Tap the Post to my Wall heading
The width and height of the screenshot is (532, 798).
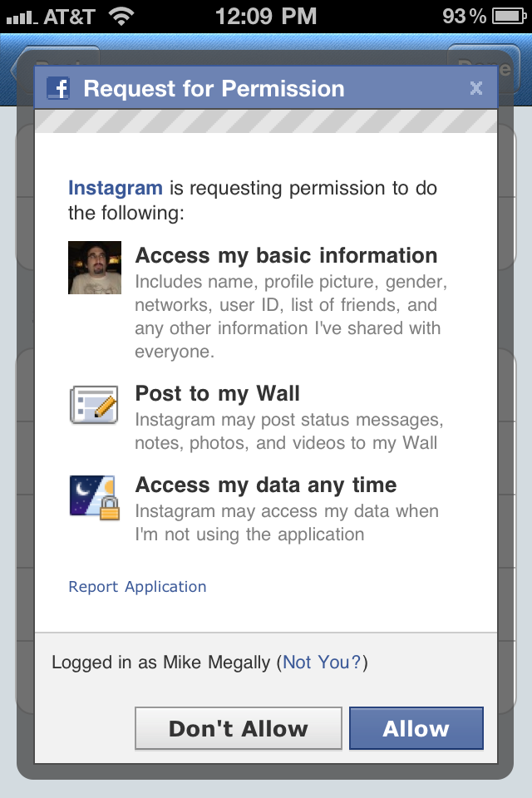218,393
